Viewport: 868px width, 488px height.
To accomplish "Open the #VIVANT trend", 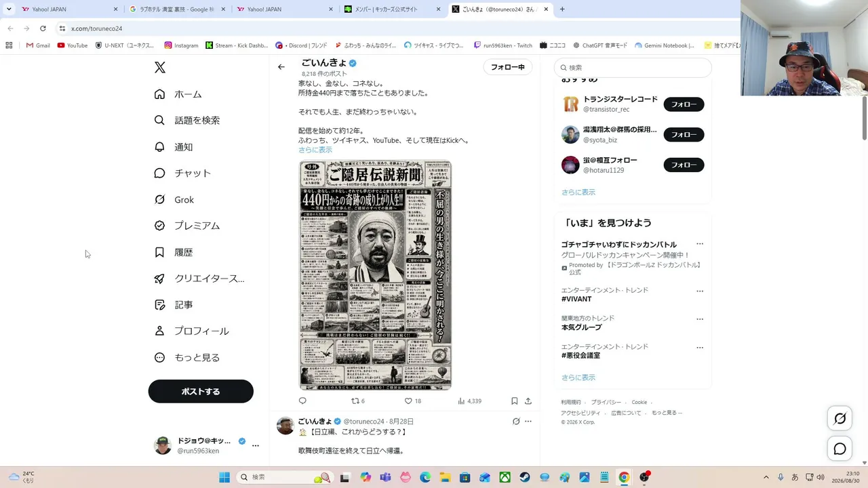I will coord(576,299).
